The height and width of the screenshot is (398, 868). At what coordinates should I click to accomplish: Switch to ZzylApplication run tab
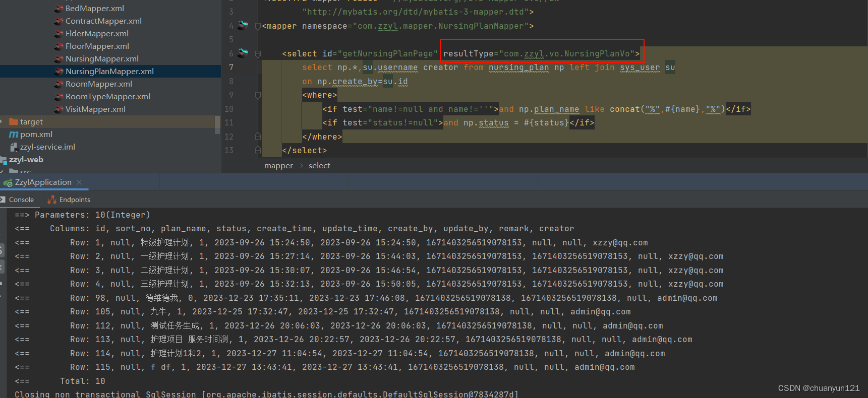click(43, 182)
